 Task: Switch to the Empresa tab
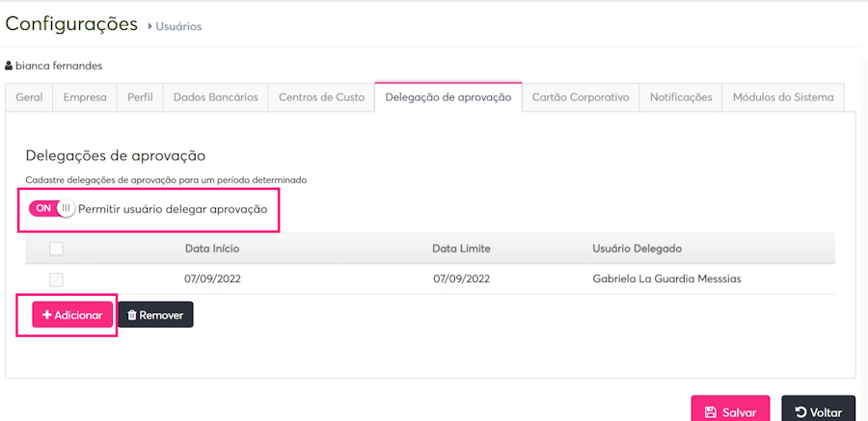click(x=85, y=97)
